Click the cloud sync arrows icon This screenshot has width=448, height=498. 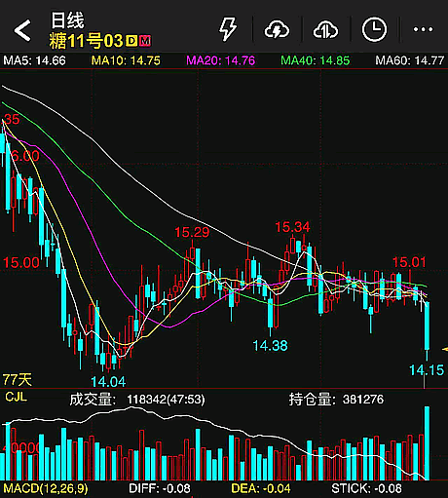click(325, 30)
